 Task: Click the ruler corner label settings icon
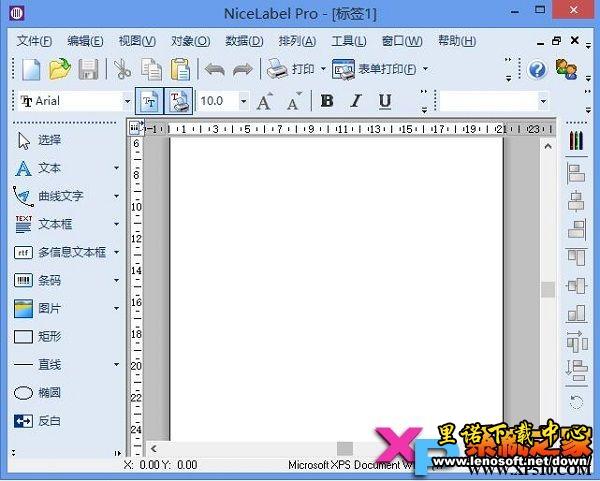coord(135,128)
